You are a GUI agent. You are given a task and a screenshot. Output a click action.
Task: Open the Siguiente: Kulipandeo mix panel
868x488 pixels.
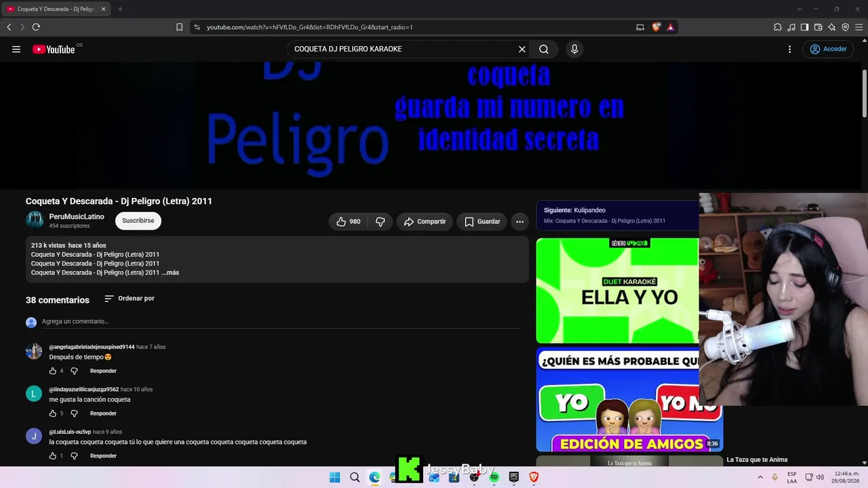click(x=617, y=216)
